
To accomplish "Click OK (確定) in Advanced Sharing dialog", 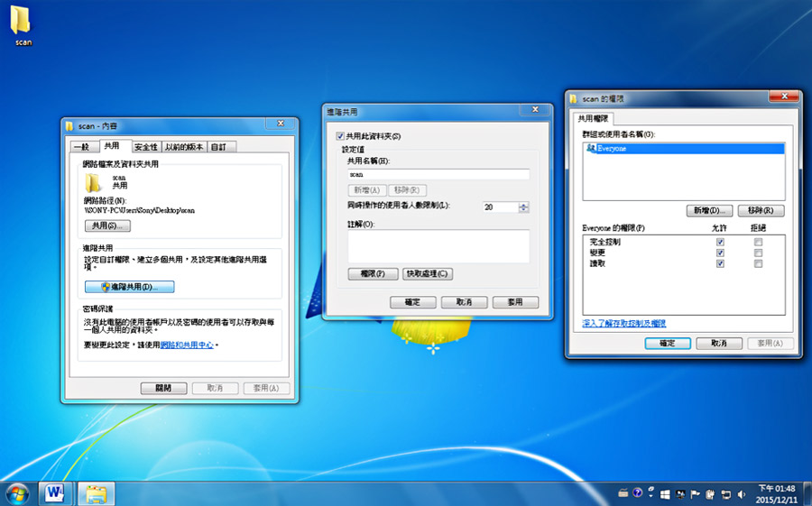I will pyautogui.click(x=412, y=302).
